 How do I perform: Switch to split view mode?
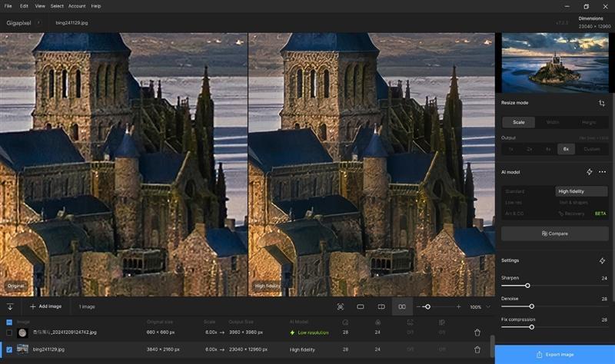[381, 306]
